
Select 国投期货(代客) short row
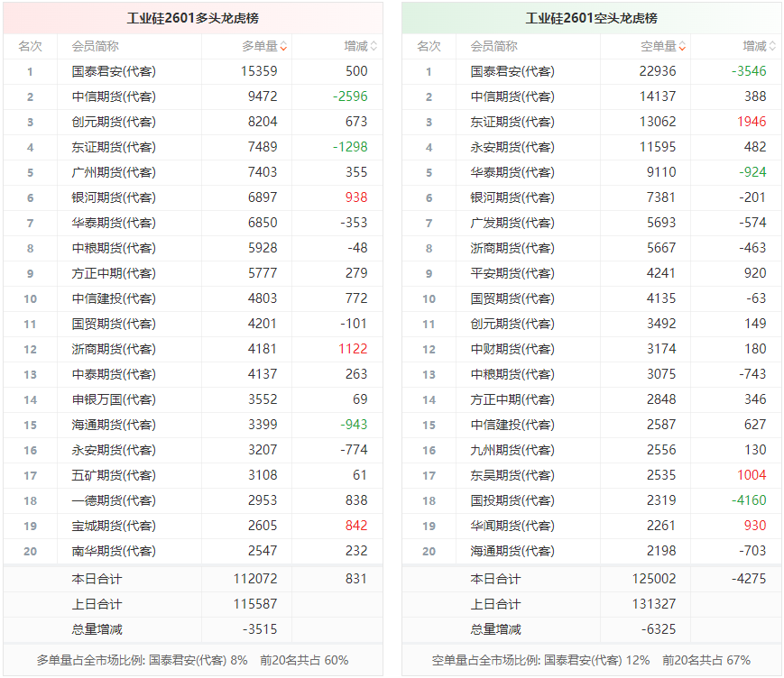pyautogui.click(x=592, y=500)
